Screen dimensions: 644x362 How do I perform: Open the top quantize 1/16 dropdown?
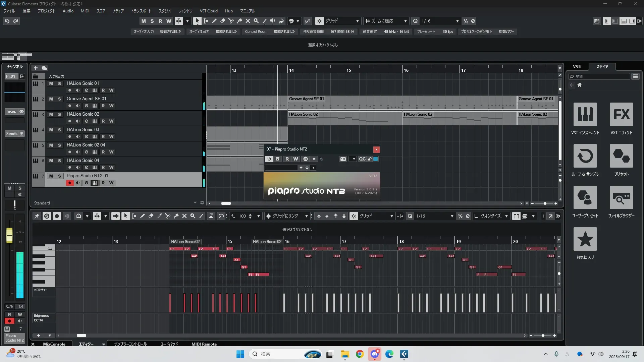tap(457, 21)
